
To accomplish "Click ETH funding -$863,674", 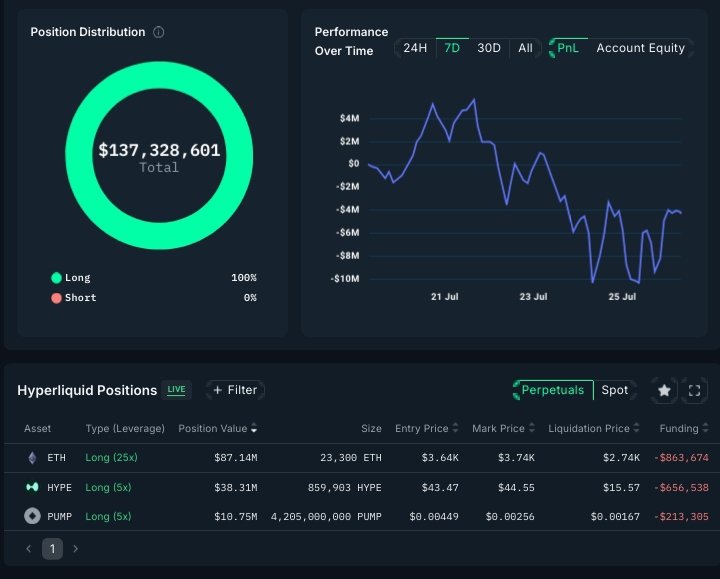I will (681, 458).
